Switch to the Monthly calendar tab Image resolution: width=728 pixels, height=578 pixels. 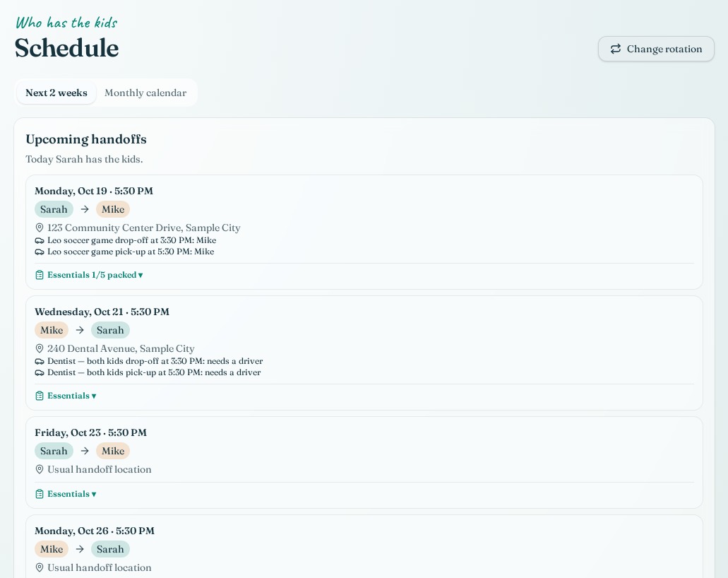tap(145, 93)
